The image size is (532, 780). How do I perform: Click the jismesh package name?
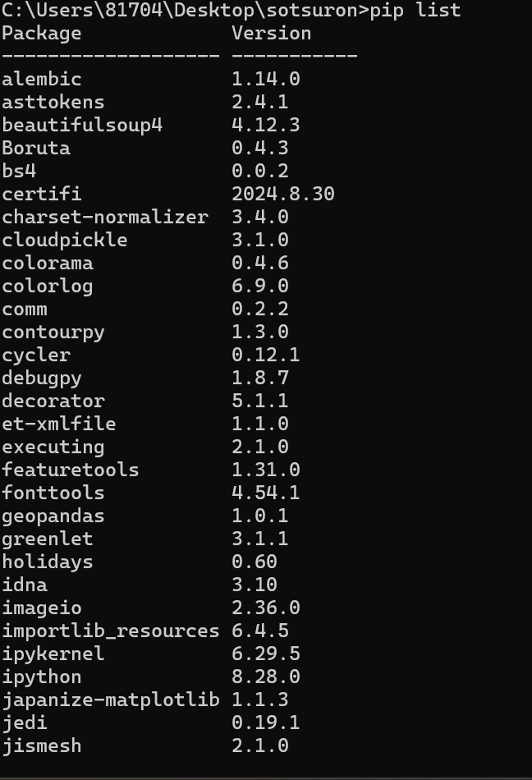(42, 746)
